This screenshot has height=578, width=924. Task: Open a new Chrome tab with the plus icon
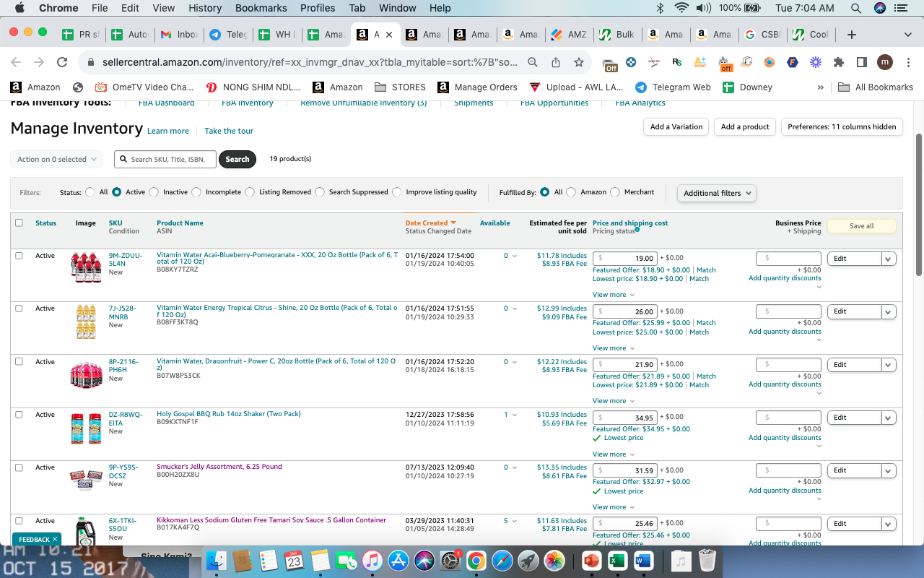click(x=852, y=35)
